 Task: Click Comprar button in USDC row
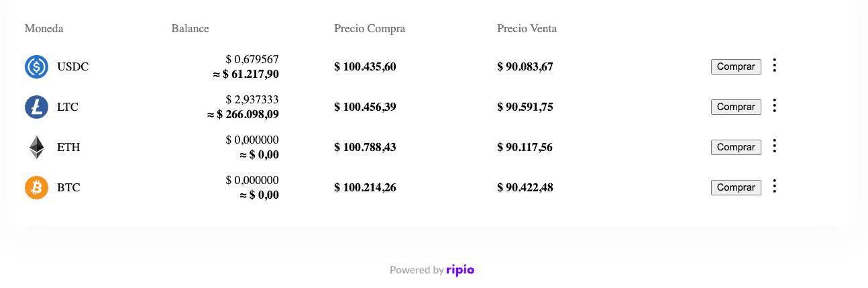pos(736,66)
